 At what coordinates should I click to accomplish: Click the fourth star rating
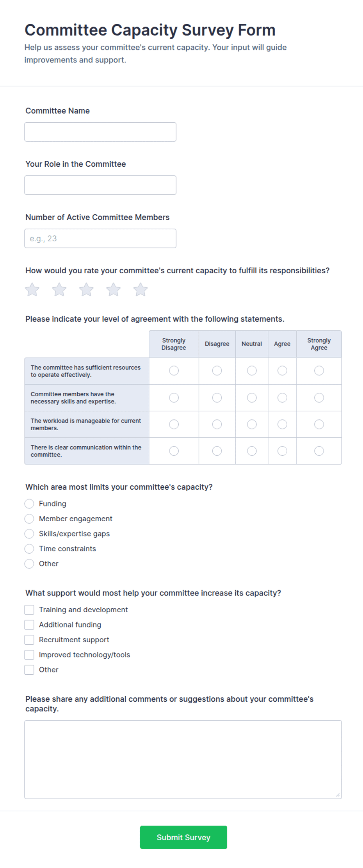[x=114, y=290]
